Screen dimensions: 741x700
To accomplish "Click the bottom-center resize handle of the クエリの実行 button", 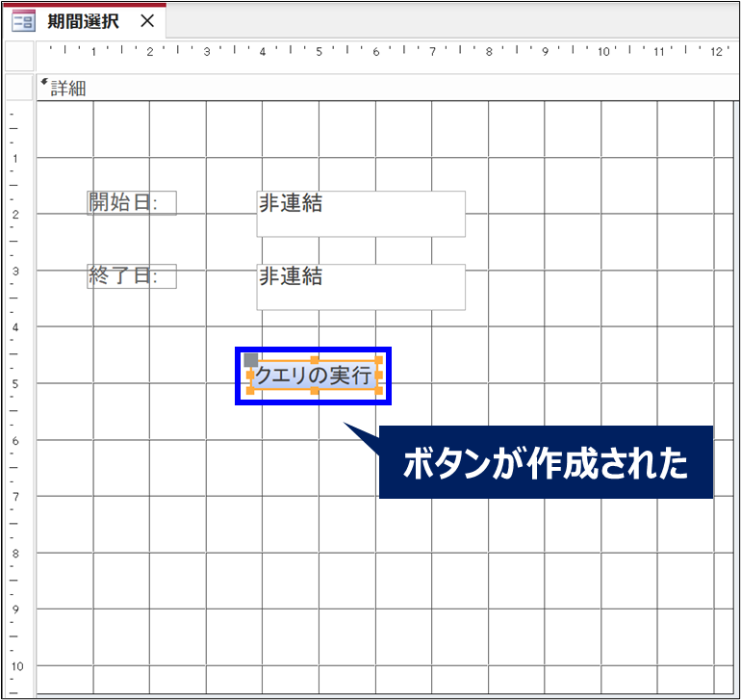I will click(x=315, y=392).
